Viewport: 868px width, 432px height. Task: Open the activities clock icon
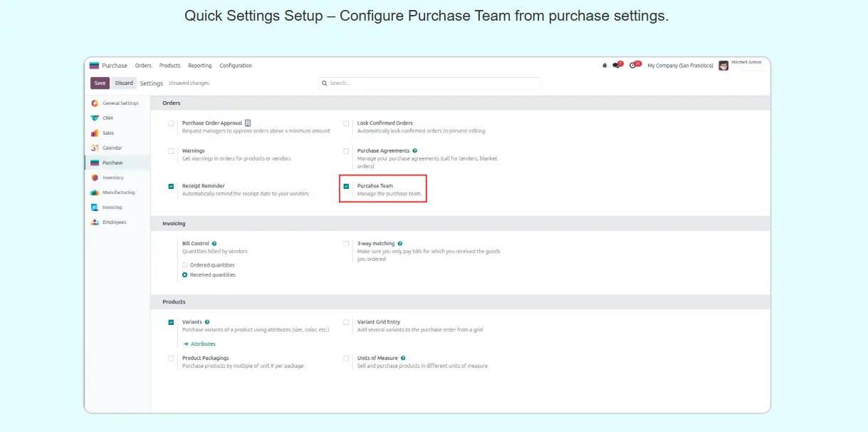(x=633, y=66)
